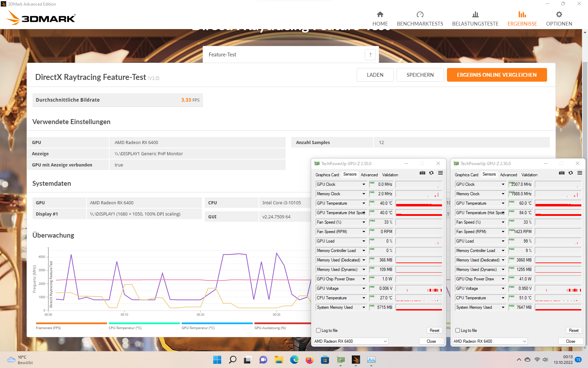Reset GPU-Z sensor min/max values
Image resolution: width=588 pixels, height=368 pixels.
click(x=434, y=330)
